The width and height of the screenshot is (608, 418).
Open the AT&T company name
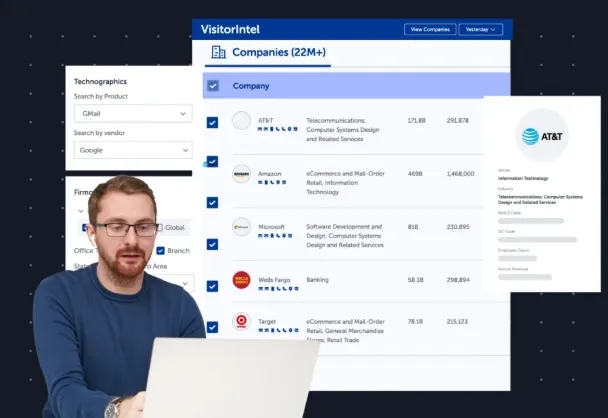tap(266, 121)
